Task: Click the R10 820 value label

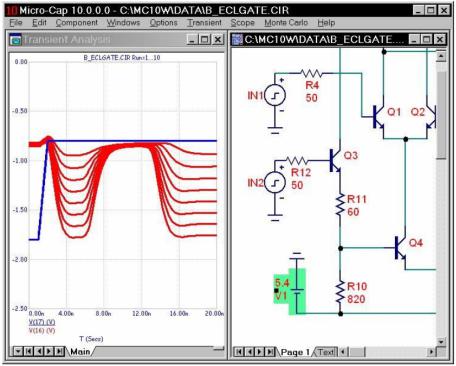Action: point(356,299)
